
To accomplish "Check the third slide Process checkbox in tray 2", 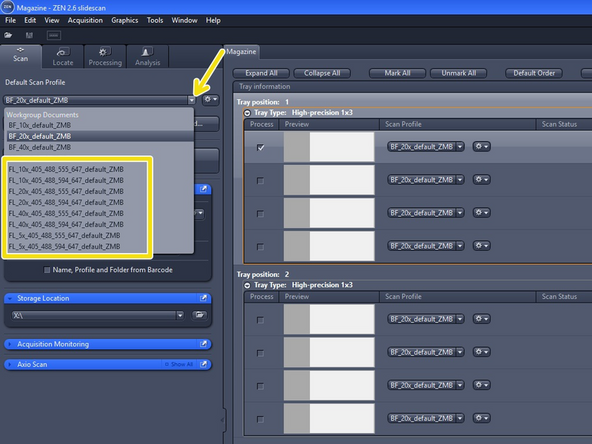I will tap(260, 386).
